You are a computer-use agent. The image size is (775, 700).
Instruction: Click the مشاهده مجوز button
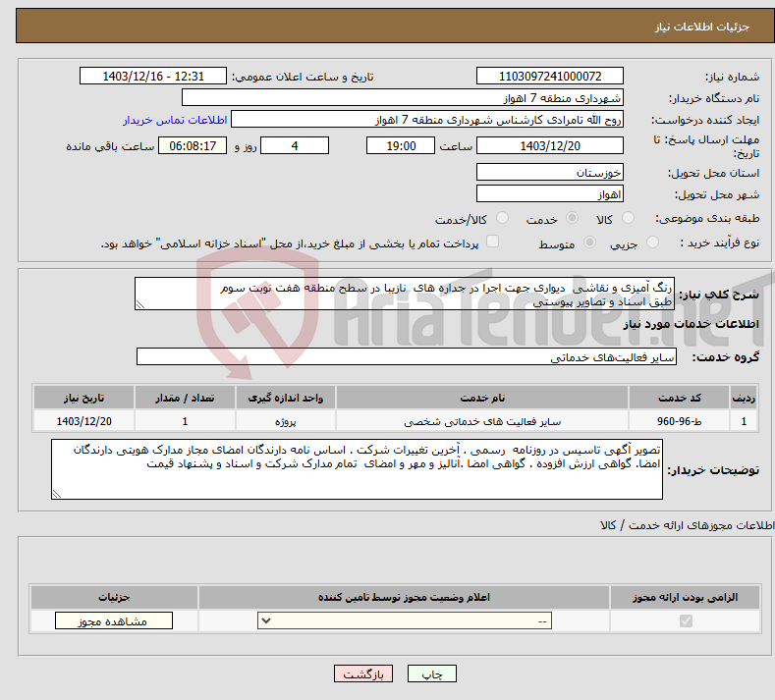click(114, 620)
